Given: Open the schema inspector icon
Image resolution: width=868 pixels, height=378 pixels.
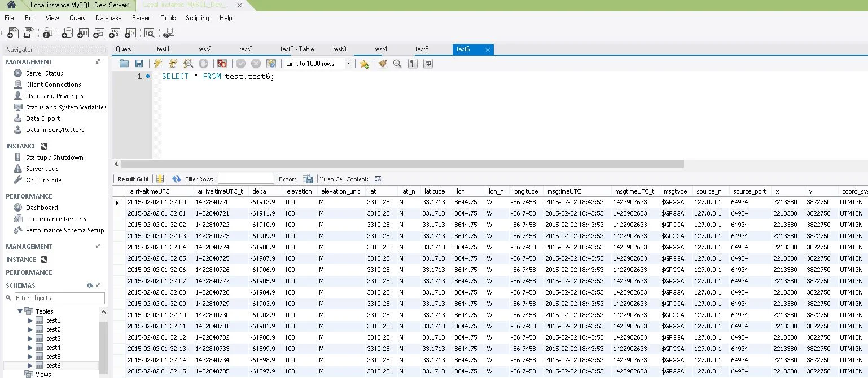Looking at the screenshot, I should click(48, 33).
